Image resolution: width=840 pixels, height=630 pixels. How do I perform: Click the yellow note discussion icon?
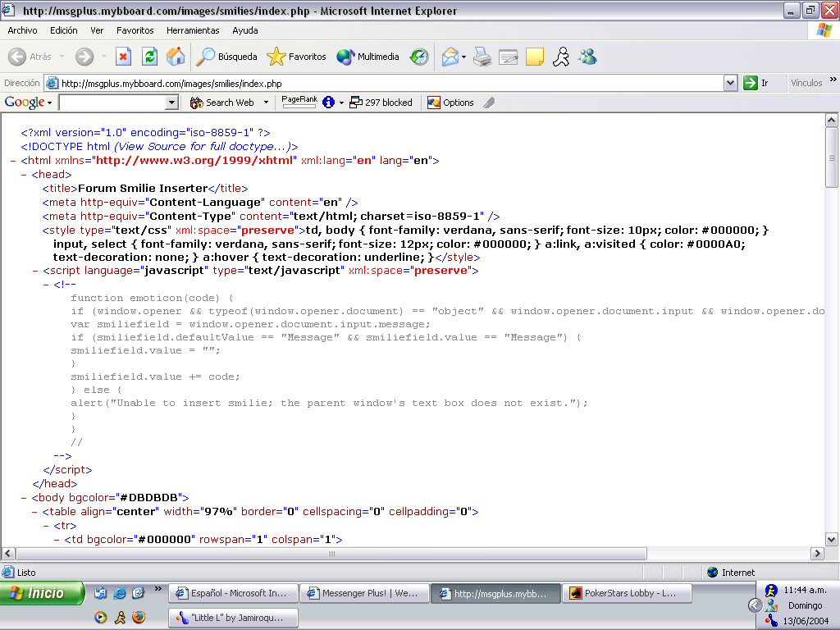coord(535,57)
